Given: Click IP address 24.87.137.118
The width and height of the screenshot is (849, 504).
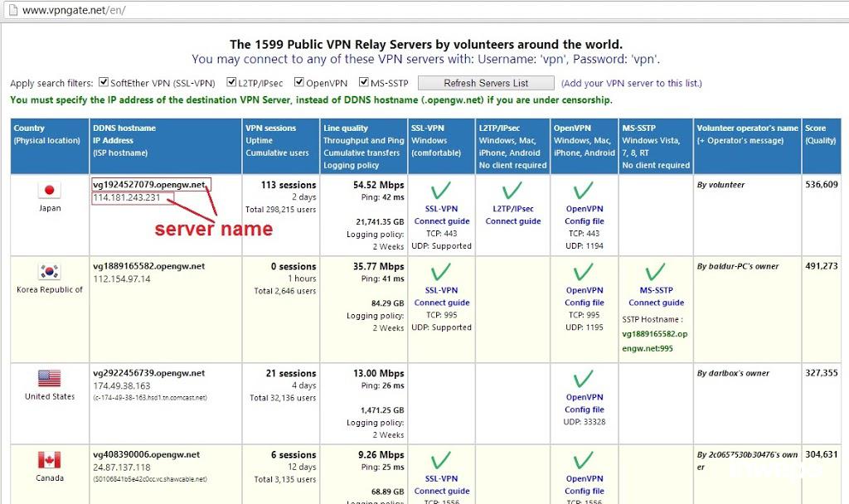Looking at the screenshot, I should click(x=122, y=468).
